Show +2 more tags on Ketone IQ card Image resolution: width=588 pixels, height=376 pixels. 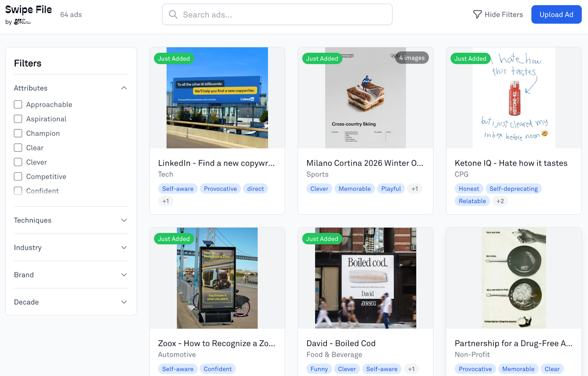[500, 201]
